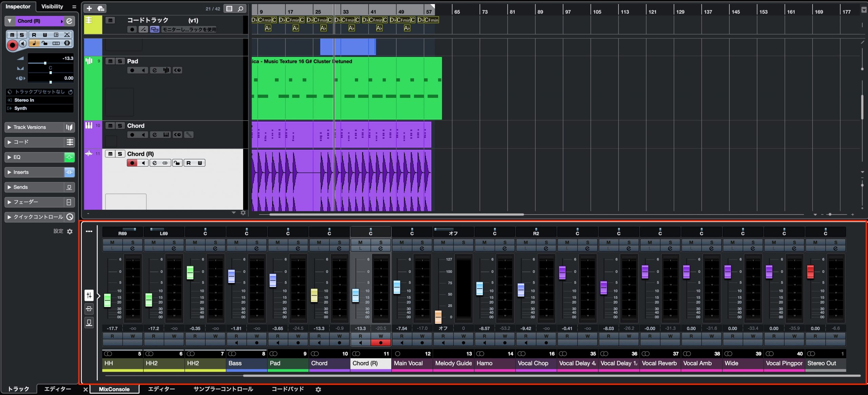Mute the Pad track in track list

coord(110,61)
